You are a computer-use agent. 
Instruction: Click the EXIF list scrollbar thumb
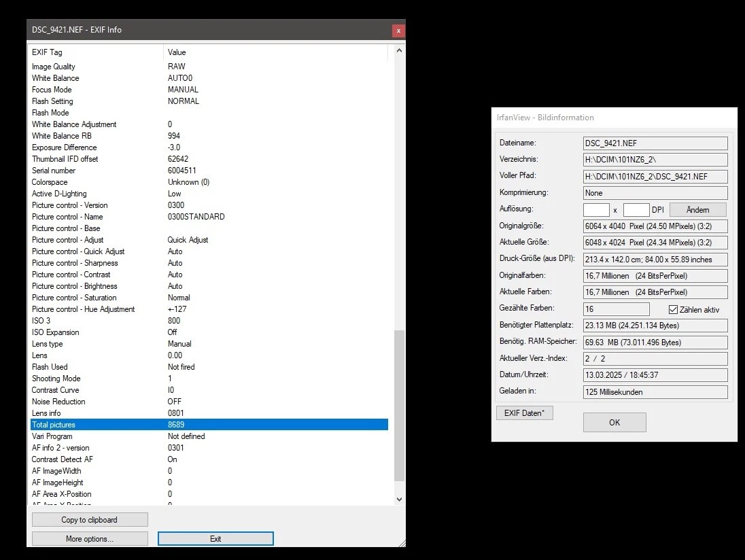(x=399, y=404)
